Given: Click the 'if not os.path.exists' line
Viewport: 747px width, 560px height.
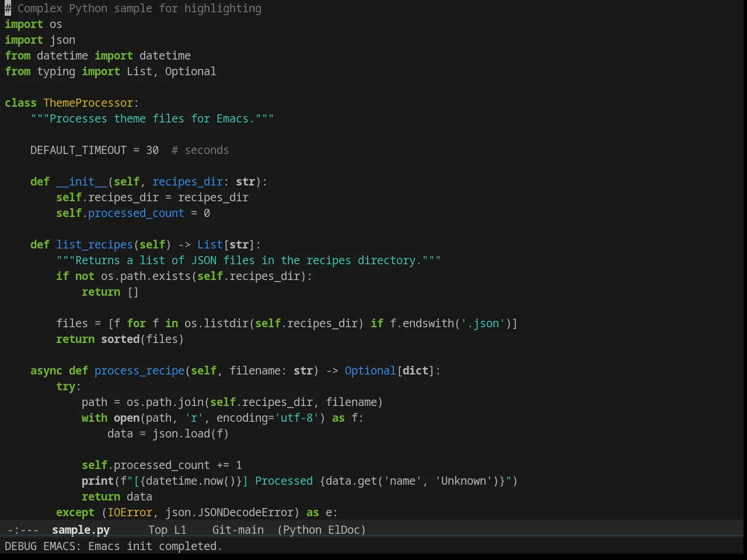Looking at the screenshot, I should click(184, 276).
